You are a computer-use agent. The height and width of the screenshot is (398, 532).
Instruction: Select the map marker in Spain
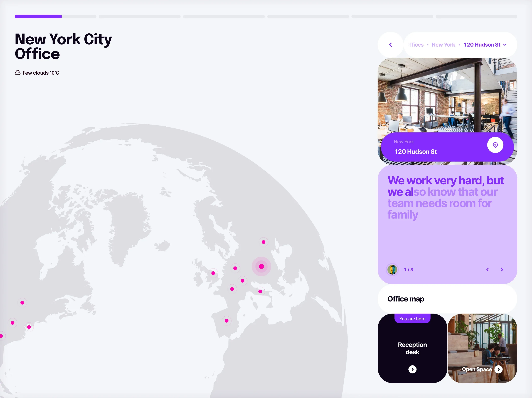226,321
